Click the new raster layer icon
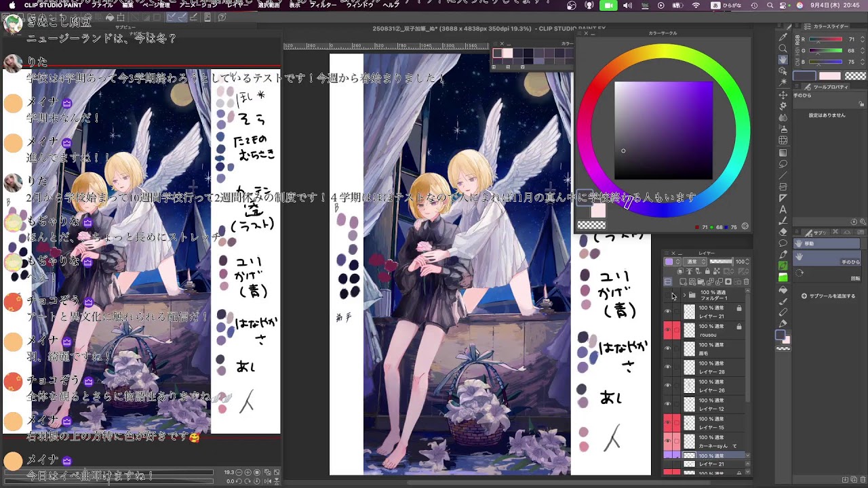Viewport: 868px width, 488px height. click(x=683, y=281)
